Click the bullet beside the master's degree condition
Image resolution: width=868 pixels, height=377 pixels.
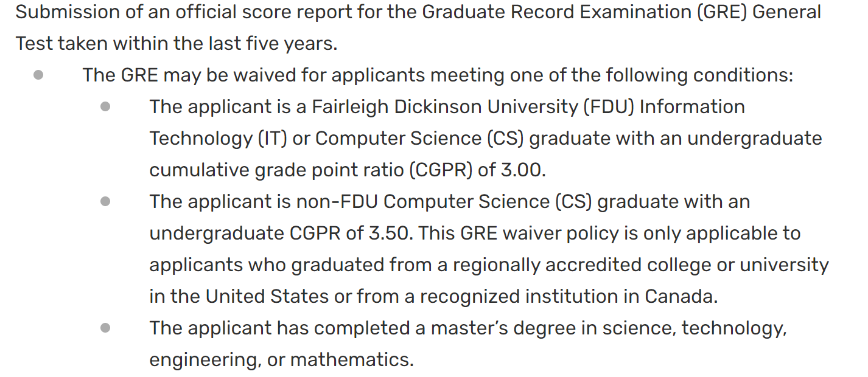[105, 328]
